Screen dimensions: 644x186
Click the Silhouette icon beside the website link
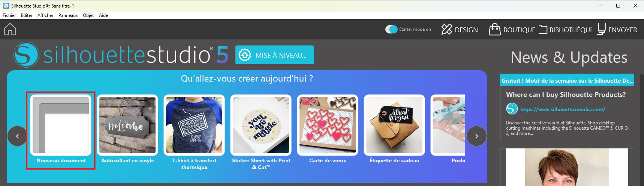coord(512,109)
